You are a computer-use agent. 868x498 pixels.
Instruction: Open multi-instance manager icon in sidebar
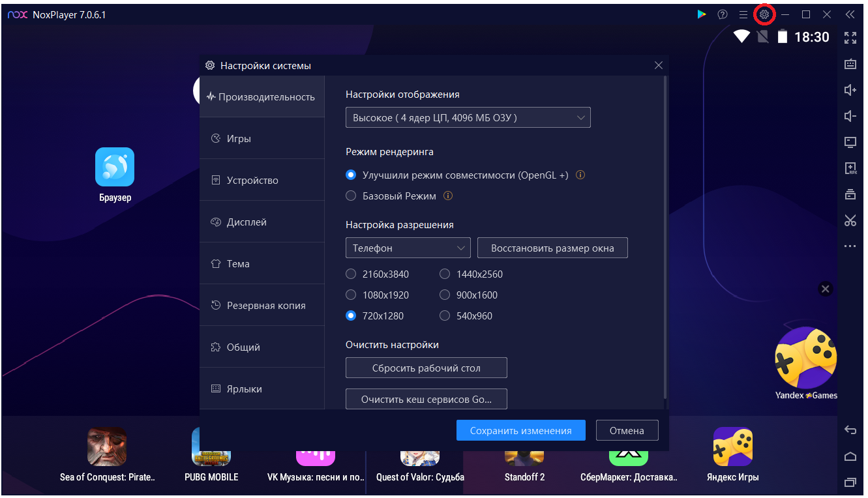[850, 194]
